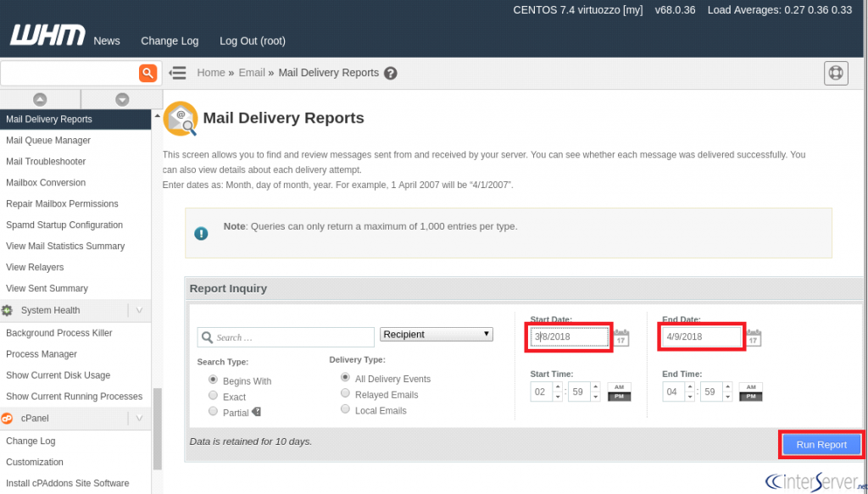This screenshot has width=868, height=494.
Task: Open the End Date calendar picker
Action: pos(754,336)
